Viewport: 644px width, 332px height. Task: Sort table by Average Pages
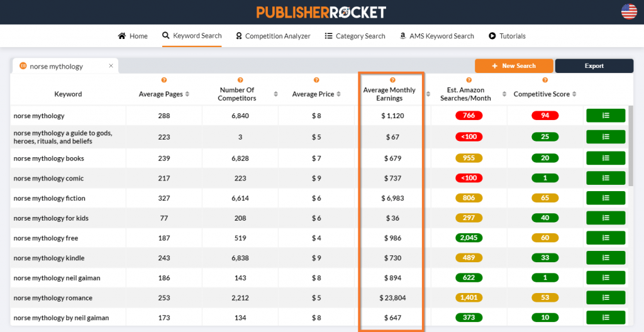click(187, 94)
